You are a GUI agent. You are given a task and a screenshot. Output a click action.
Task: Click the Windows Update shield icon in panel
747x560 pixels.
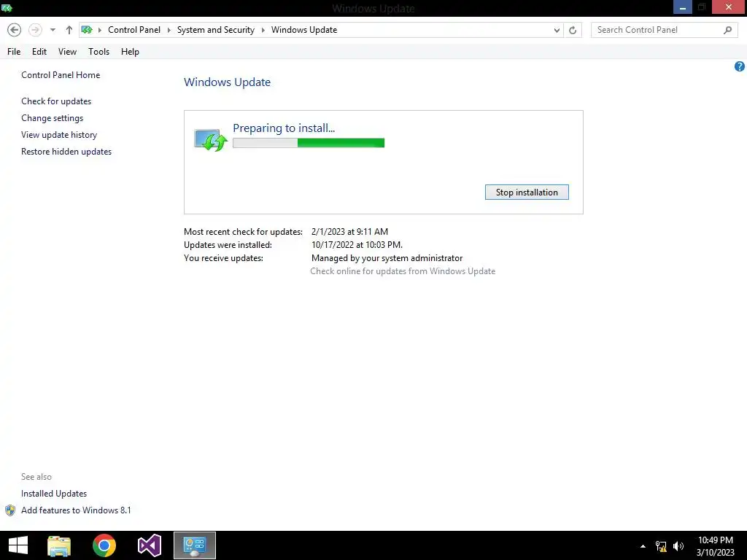[x=211, y=139]
